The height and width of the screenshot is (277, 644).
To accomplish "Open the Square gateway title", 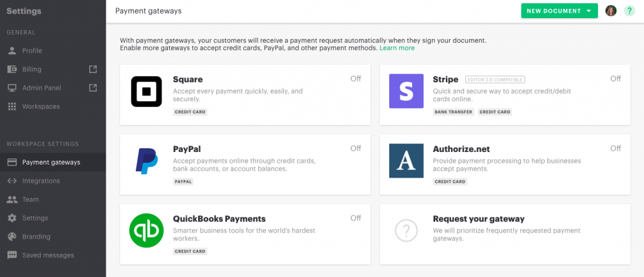I will pyautogui.click(x=187, y=80).
